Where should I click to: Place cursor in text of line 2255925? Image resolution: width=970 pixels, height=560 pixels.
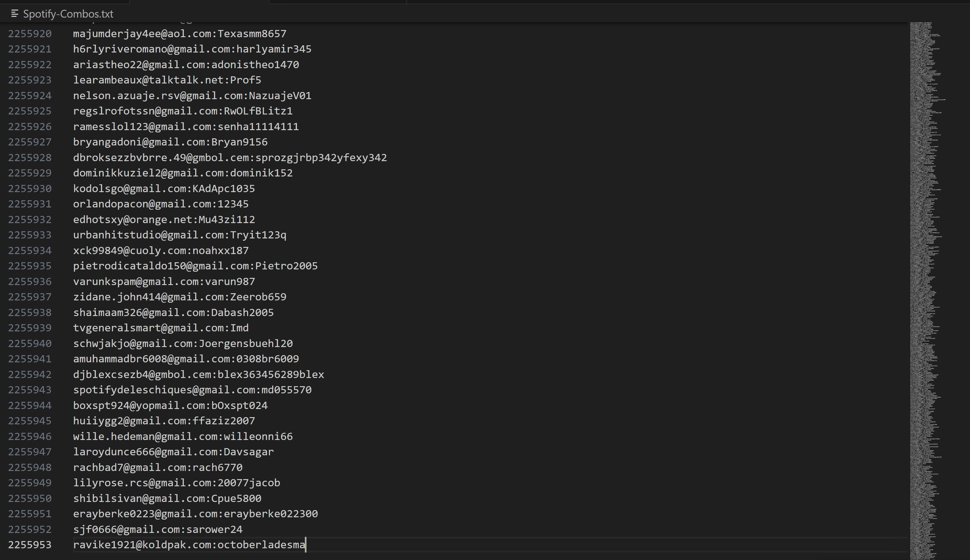183,111
